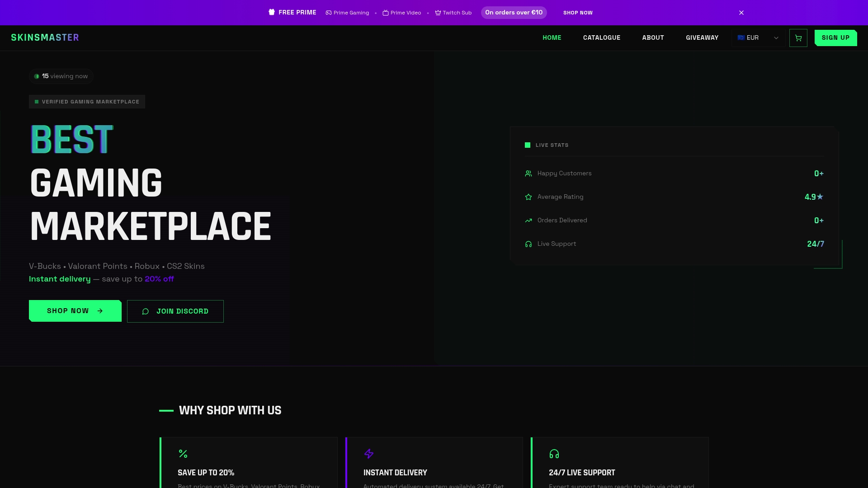Click the star icon beside Average Rating
The height and width of the screenshot is (488, 868).
click(x=528, y=197)
